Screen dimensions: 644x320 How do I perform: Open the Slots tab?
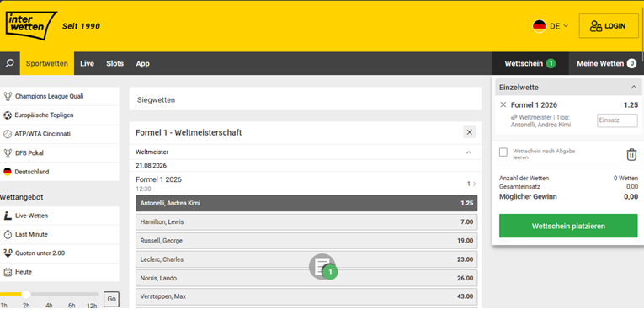coord(115,63)
